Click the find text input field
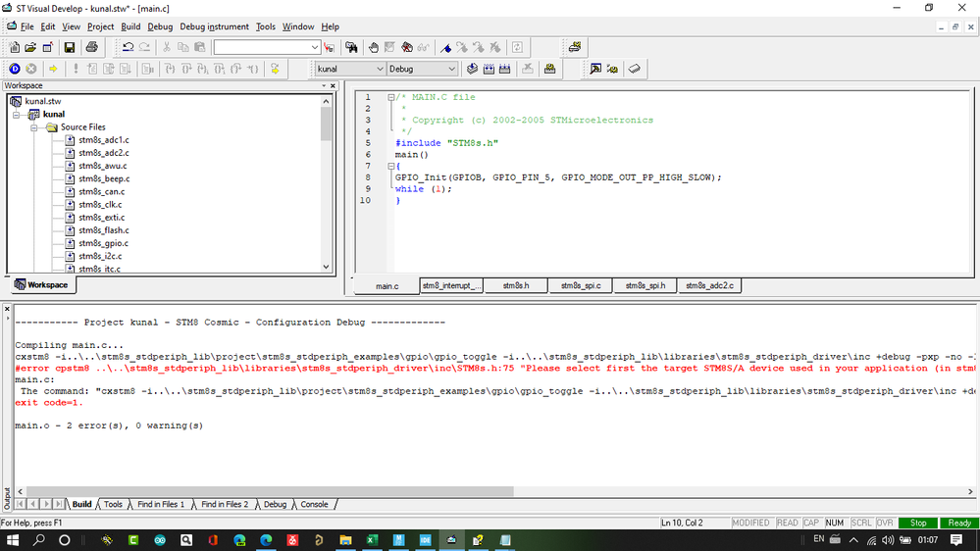 [261, 47]
